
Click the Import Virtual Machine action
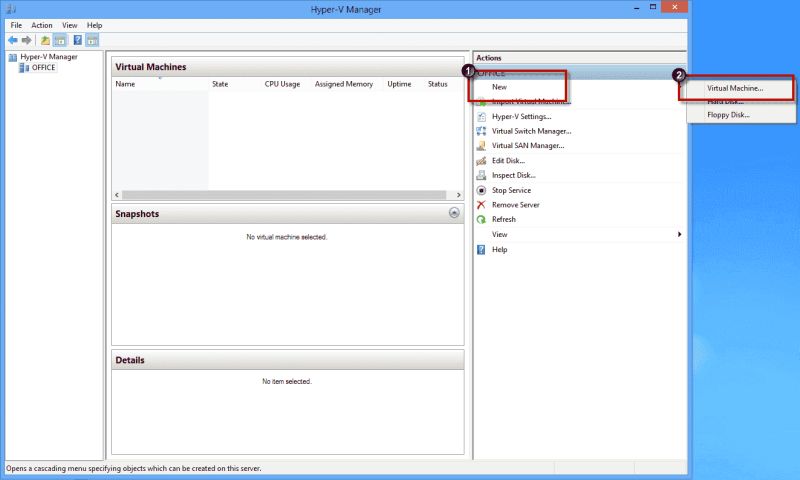[530, 102]
